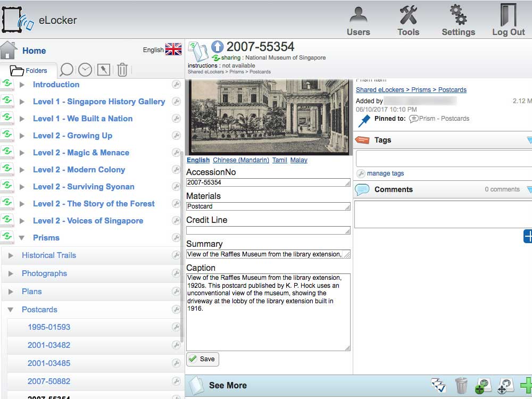The image size is (532, 399).
Task: Click the Comments speech bubble icon
Action: pyautogui.click(x=362, y=189)
